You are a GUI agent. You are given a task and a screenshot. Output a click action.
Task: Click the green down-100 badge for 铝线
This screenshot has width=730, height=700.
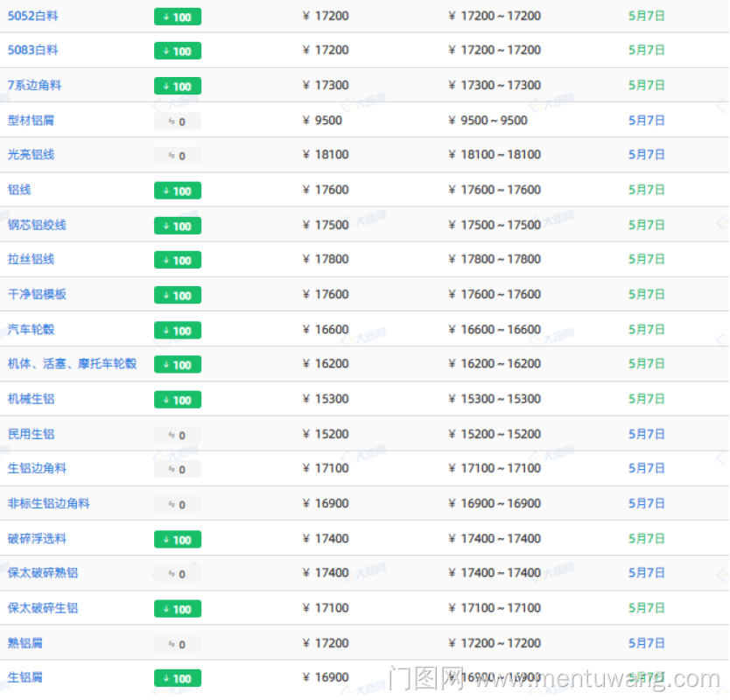click(178, 191)
